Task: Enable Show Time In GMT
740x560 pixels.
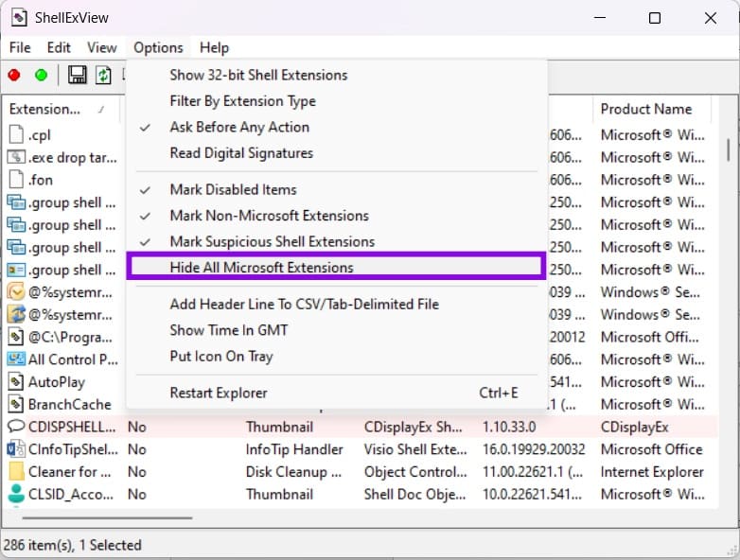Action: 336,330
